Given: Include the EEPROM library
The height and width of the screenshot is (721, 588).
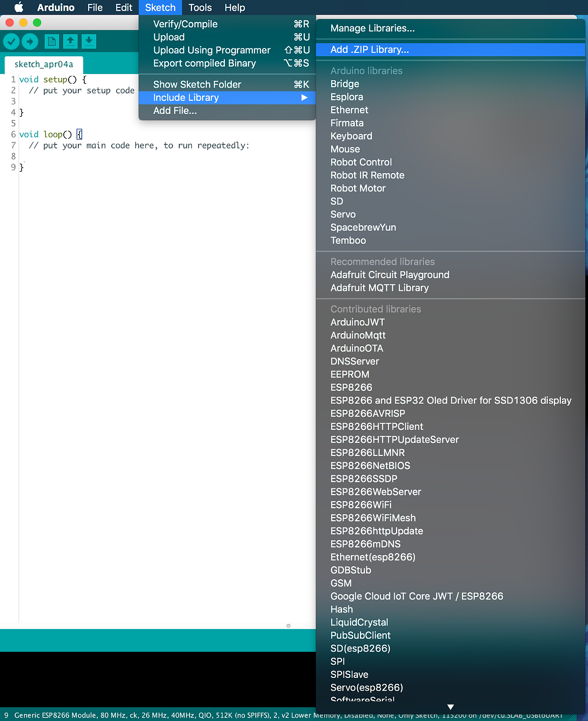Looking at the screenshot, I should 451,374.
